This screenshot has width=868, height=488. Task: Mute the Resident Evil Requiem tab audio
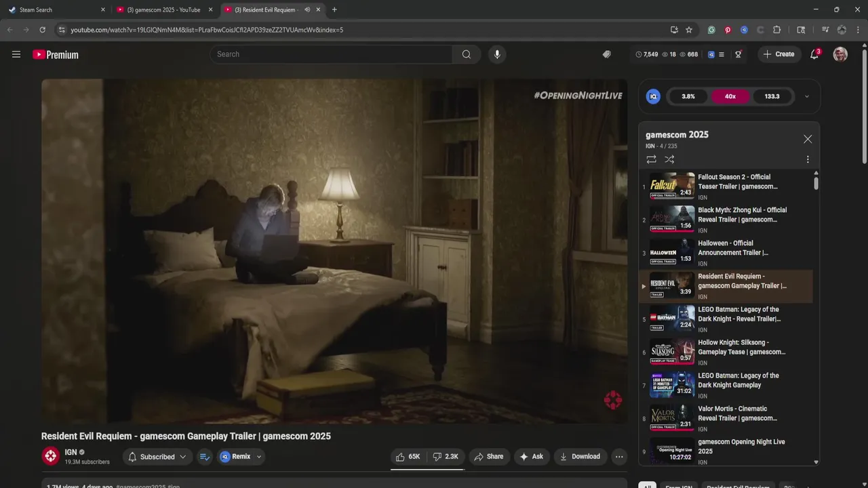(x=307, y=9)
